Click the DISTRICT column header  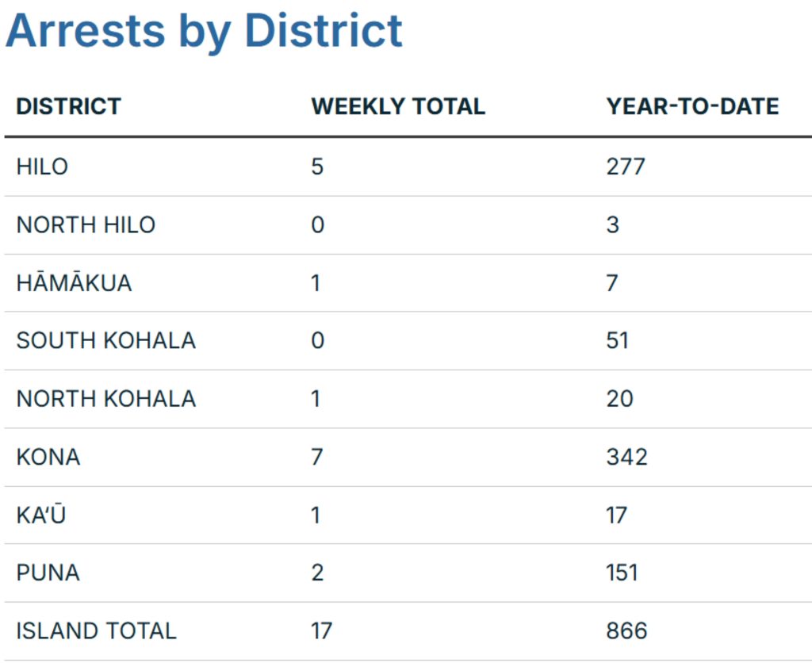[x=68, y=106]
